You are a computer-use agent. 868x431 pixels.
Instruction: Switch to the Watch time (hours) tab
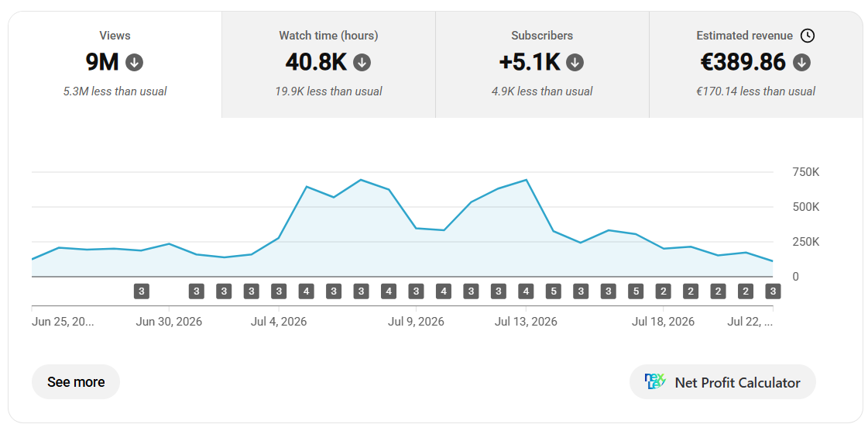pos(329,64)
